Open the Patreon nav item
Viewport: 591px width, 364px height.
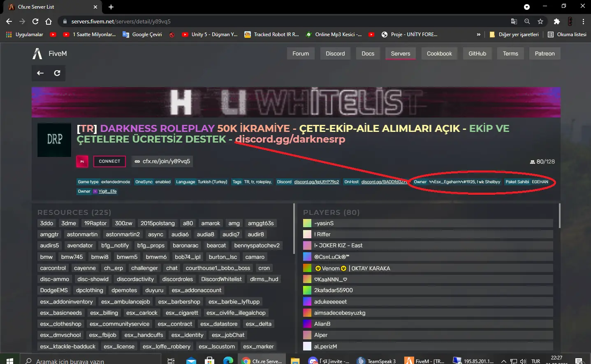(545, 53)
